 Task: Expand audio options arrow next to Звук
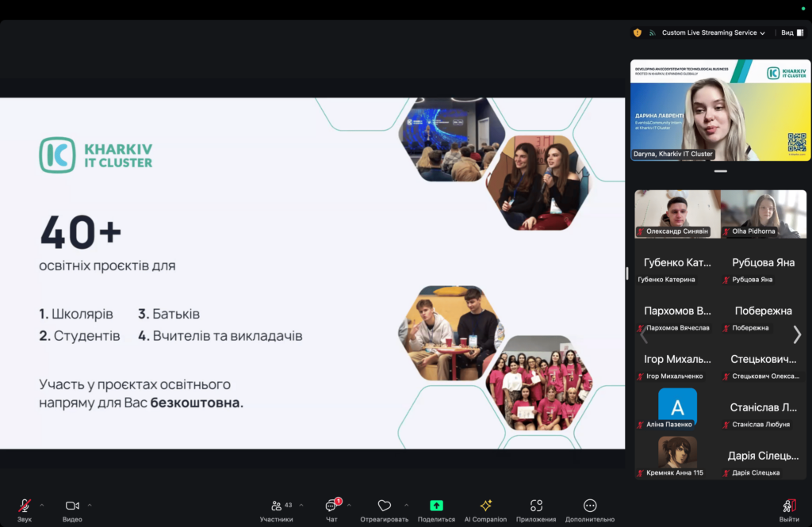[x=42, y=506]
